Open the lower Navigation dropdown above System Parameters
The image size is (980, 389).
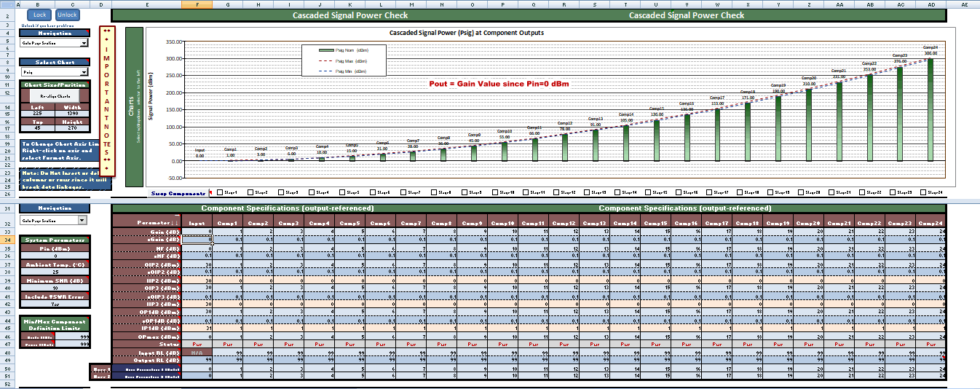point(82,220)
